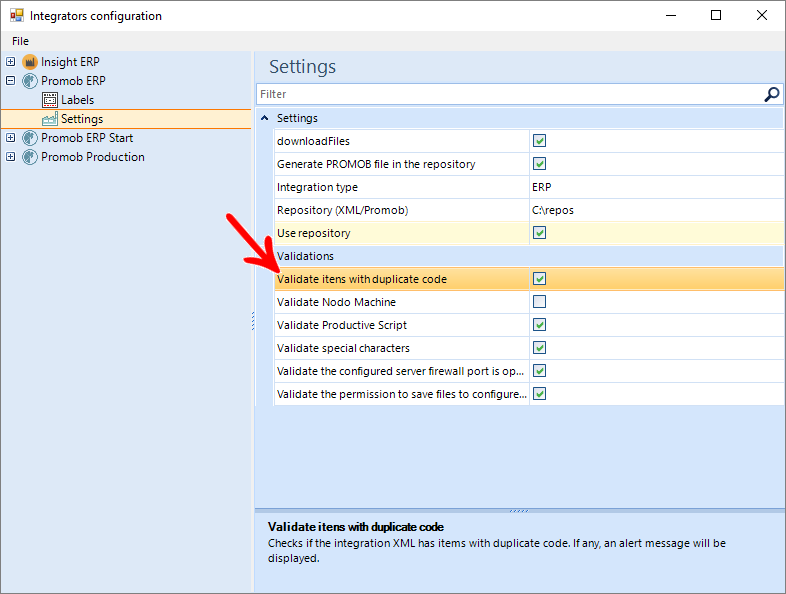Select Promob Production tree item

point(93,157)
